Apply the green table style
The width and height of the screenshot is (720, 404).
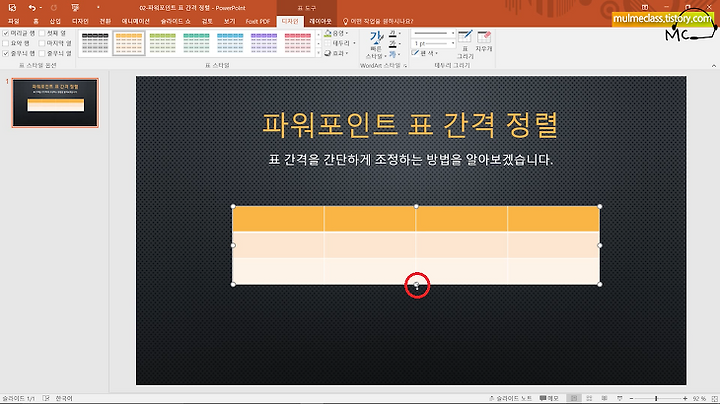[x=163, y=43]
